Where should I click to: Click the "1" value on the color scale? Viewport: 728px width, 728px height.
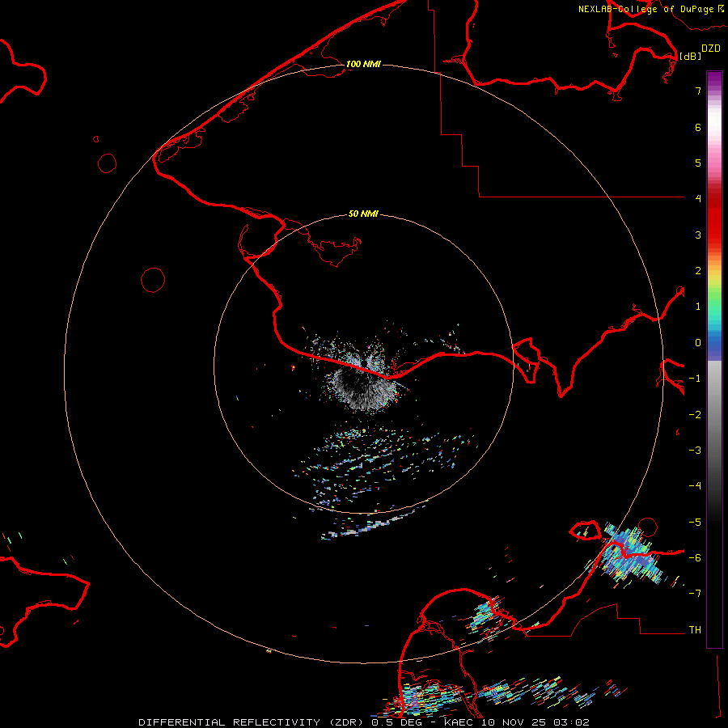click(x=698, y=307)
